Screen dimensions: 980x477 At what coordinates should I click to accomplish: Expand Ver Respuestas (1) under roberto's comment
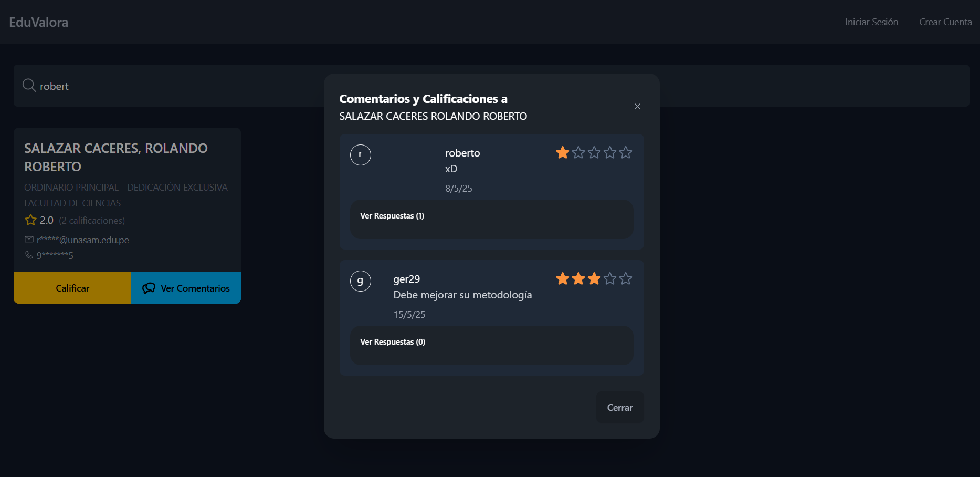pos(392,216)
